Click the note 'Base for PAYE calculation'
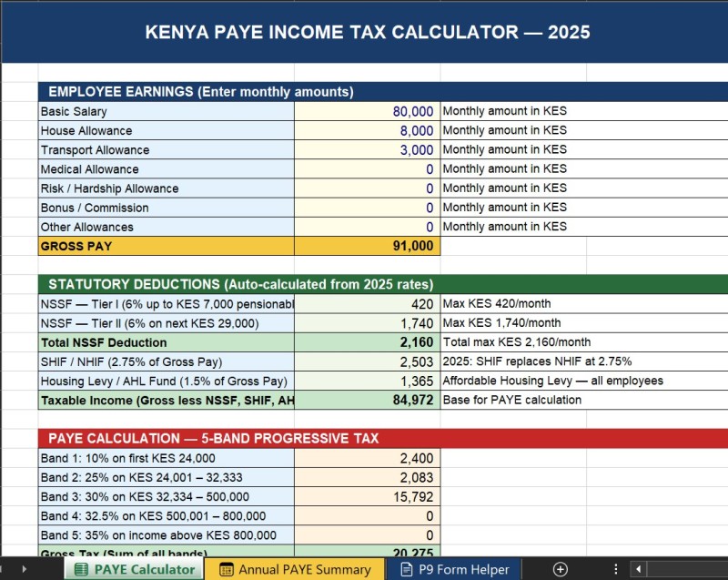 pos(512,400)
